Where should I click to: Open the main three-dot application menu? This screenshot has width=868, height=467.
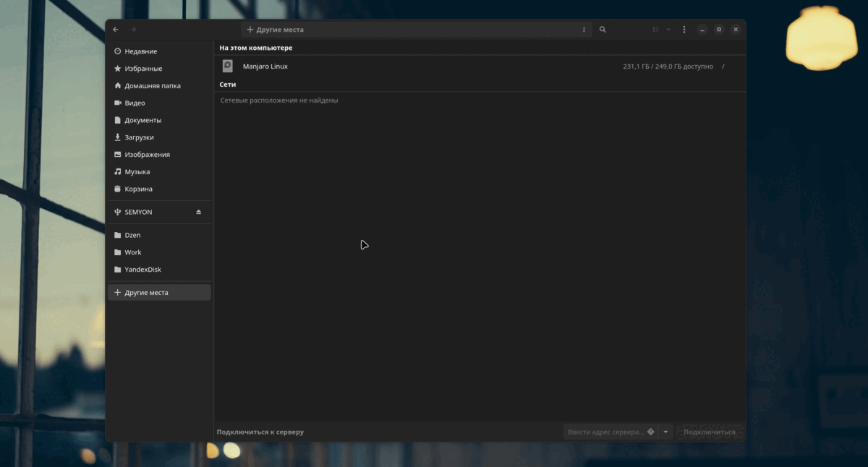[x=684, y=30]
